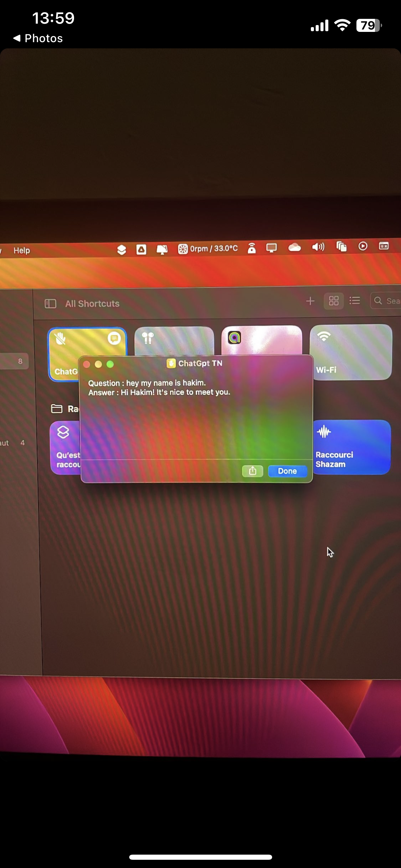
Task: Open the Now Playing menu bar icon
Action: (363, 246)
